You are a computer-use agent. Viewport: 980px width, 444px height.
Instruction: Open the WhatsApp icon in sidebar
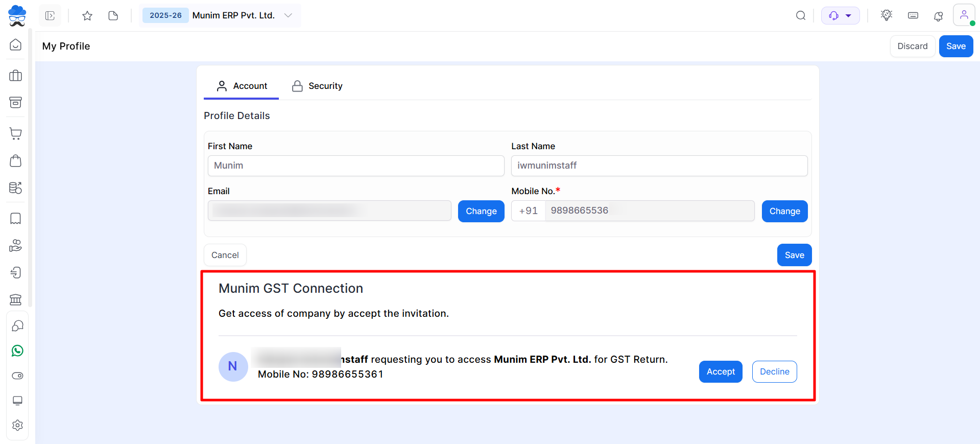click(17, 351)
